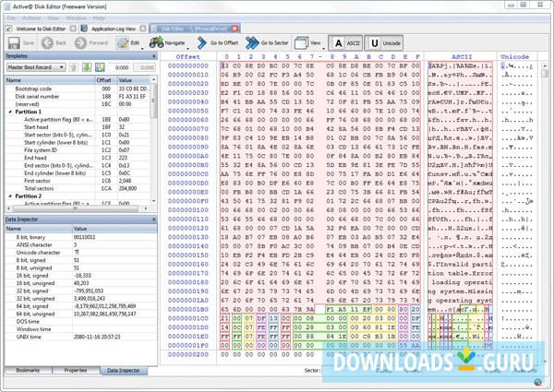Click the template up-arrow icon
Image resolution: width=554 pixels, height=392 pixels.
click(x=74, y=67)
